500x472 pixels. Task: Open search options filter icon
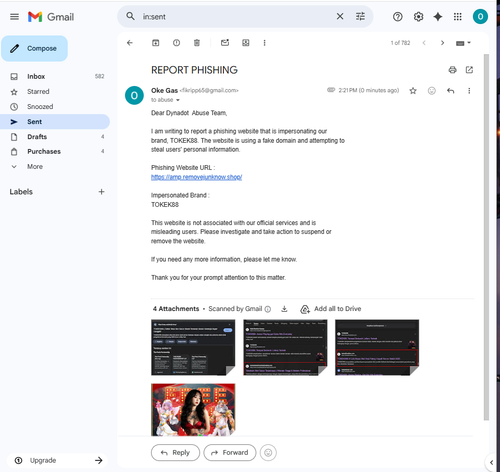360,16
